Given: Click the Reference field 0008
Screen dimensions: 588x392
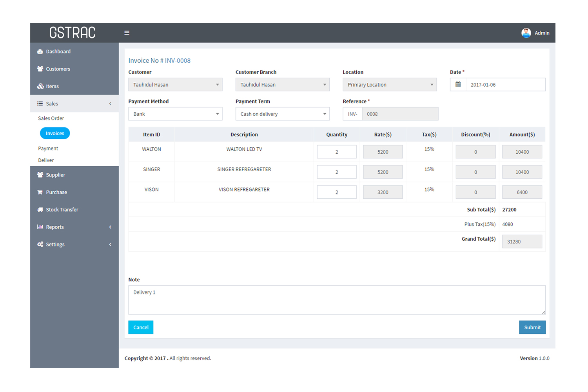Looking at the screenshot, I should click(x=400, y=114).
